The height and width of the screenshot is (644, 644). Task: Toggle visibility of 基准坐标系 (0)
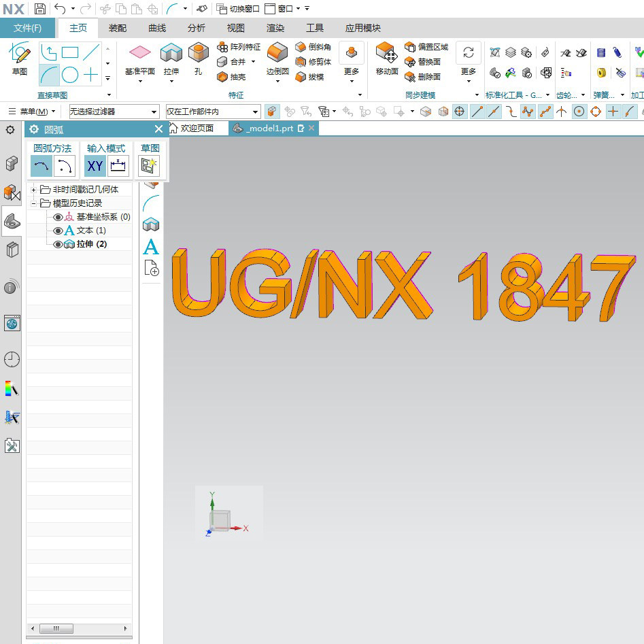(x=58, y=217)
